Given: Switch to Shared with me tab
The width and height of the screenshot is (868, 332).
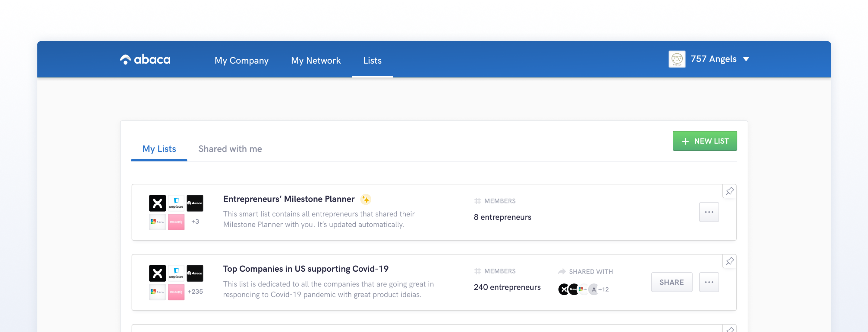Looking at the screenshot, I should [x=230, y=149].
